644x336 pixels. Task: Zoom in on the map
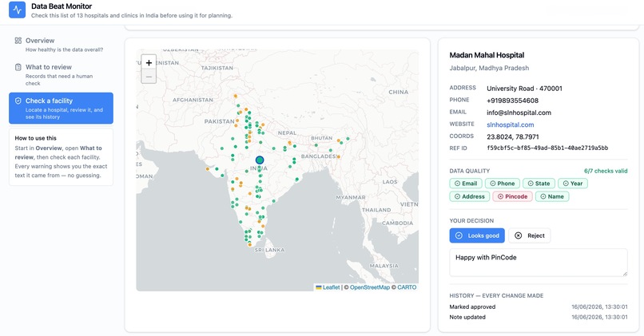[x=149, y=63]
